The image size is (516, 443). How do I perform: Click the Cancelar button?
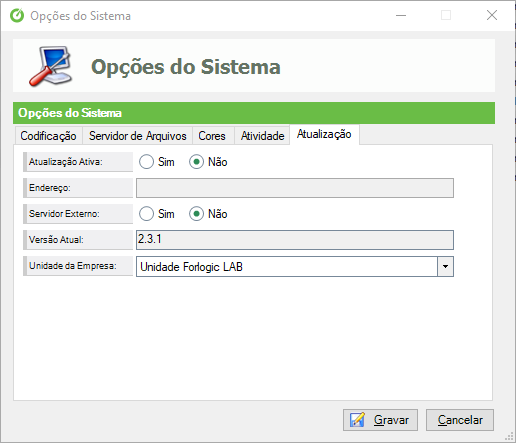click(x=460, y=420)
